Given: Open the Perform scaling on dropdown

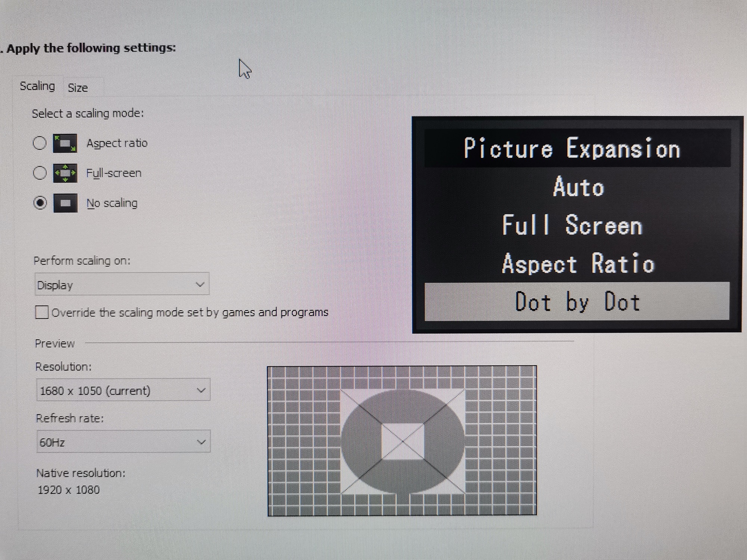Looking at the screenshot, I should (122, 285).
